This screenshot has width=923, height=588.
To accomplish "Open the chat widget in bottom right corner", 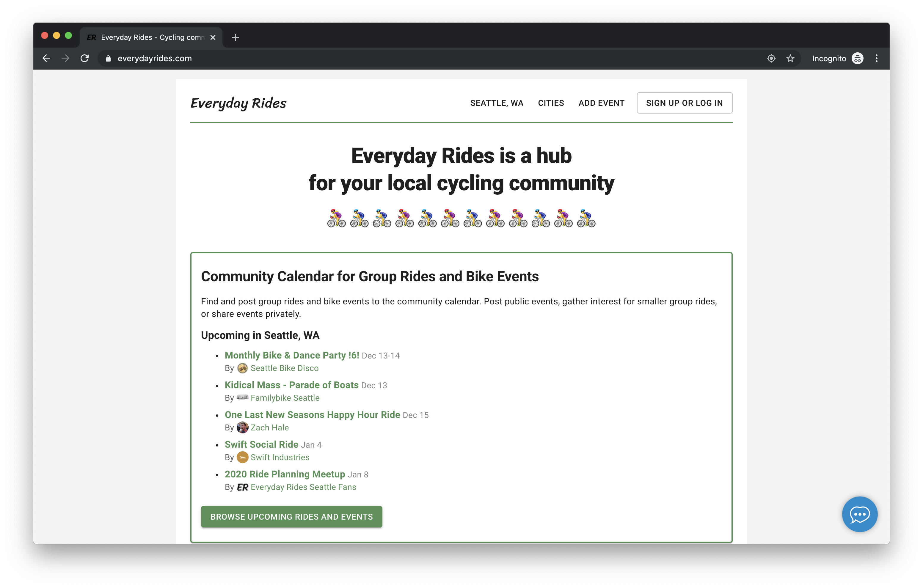I will (860, 514).
